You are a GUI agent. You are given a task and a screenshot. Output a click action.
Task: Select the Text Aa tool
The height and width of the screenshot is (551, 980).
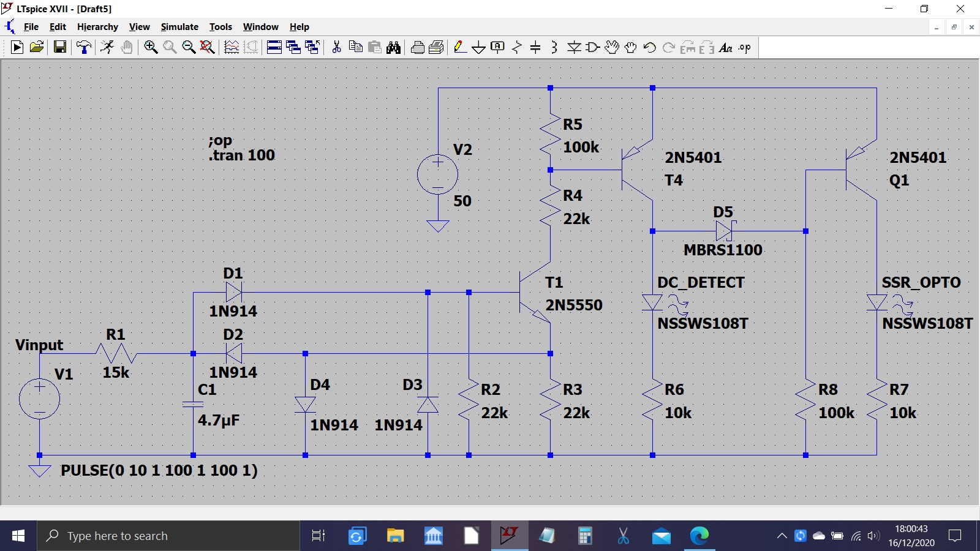click(726, 47)
